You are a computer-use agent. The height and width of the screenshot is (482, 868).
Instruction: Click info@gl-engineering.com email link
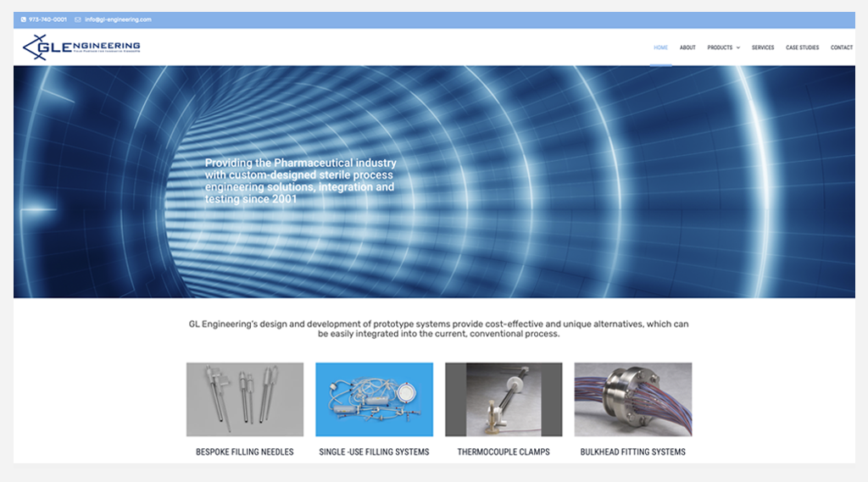(118, 19)
